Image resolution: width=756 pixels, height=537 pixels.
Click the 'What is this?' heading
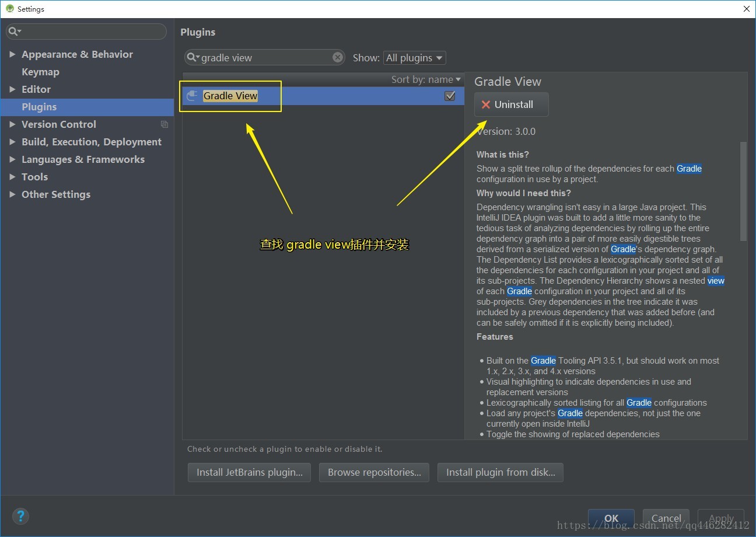coord(503,155)
